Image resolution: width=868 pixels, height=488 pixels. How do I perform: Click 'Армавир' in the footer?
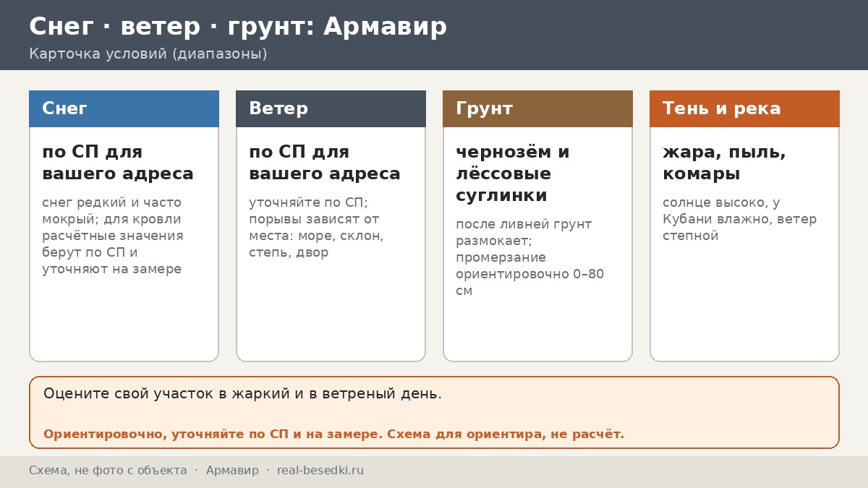pos(232,471)
